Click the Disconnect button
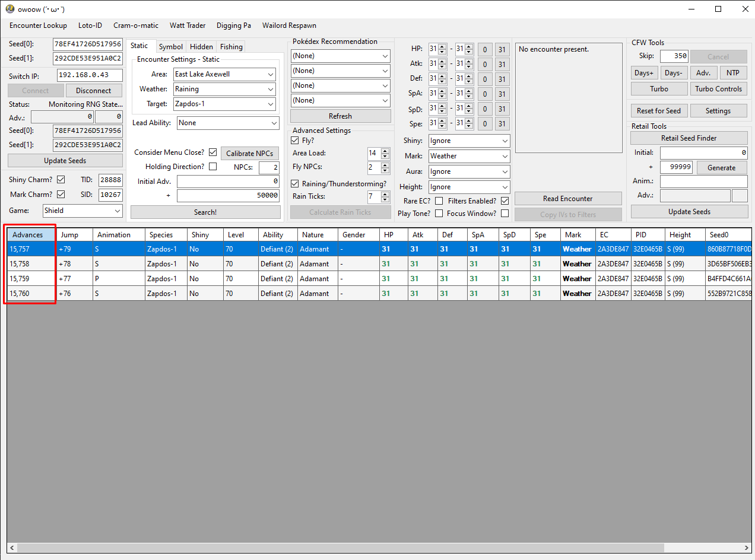Viewport: 755px width, 560px height. 93,91
